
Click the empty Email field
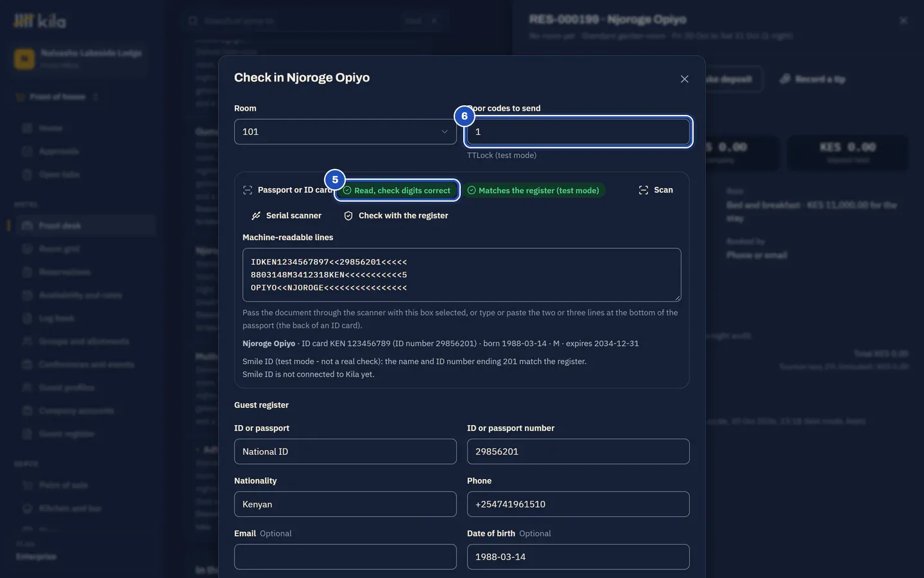point(345,557)
